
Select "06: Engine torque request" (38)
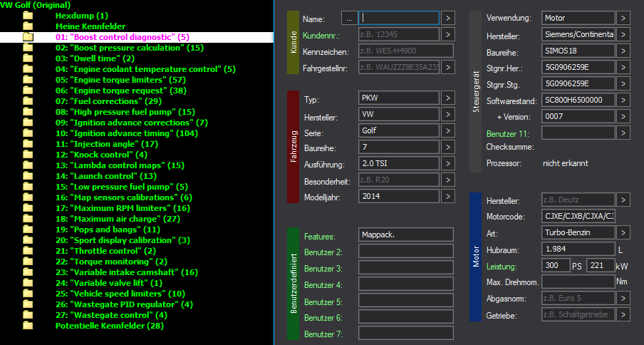(121, 91)
